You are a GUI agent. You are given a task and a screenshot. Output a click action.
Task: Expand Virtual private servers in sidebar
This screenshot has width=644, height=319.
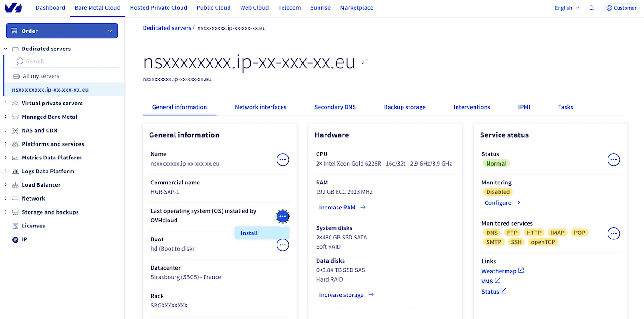(x=52, y=103)
